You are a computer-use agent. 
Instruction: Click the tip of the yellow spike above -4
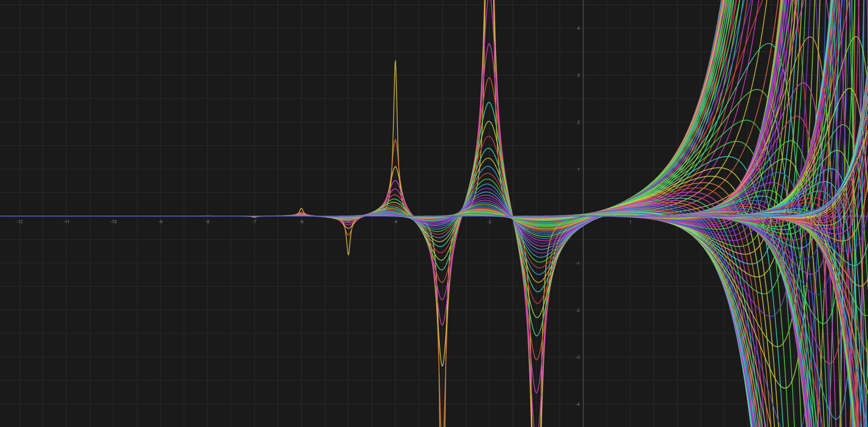[396, 61]
